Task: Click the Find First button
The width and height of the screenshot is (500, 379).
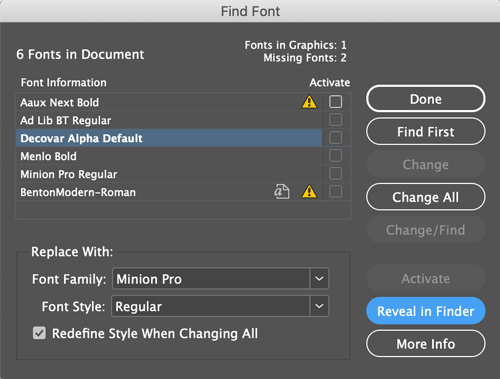Action: 426,132
